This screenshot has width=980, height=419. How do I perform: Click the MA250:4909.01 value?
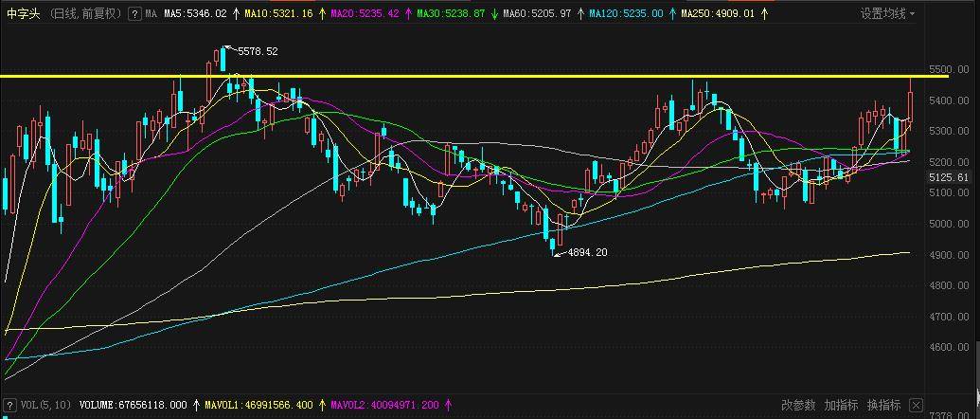(x=718, y=14)
